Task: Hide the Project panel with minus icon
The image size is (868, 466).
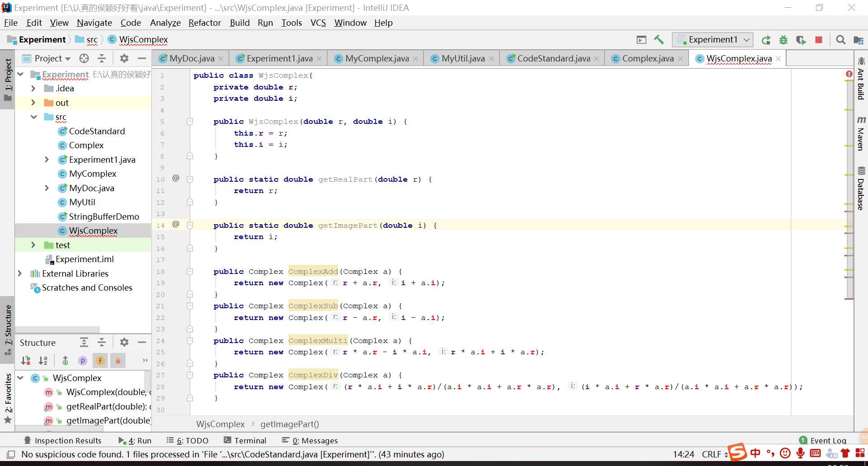Action: (142, 58)
